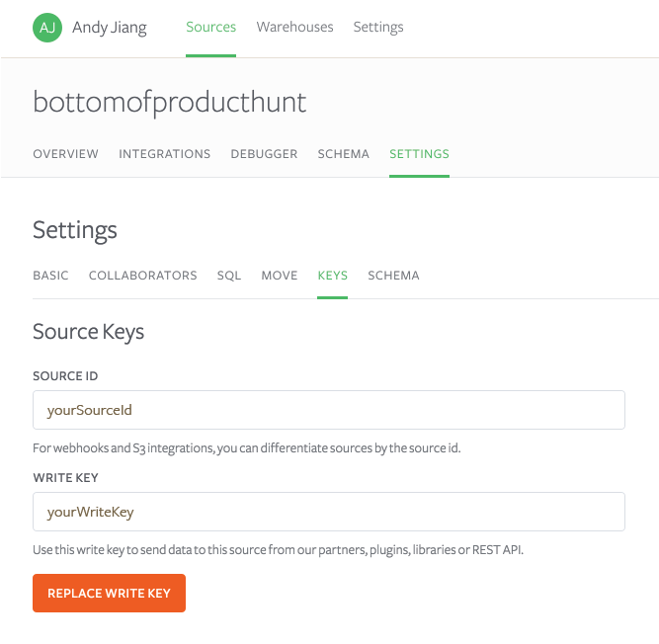This screenshot has height=644, width=659.
Task: Click the bottomofproducthunt source title
Action: pyautogui.click(x=169, y=102)
